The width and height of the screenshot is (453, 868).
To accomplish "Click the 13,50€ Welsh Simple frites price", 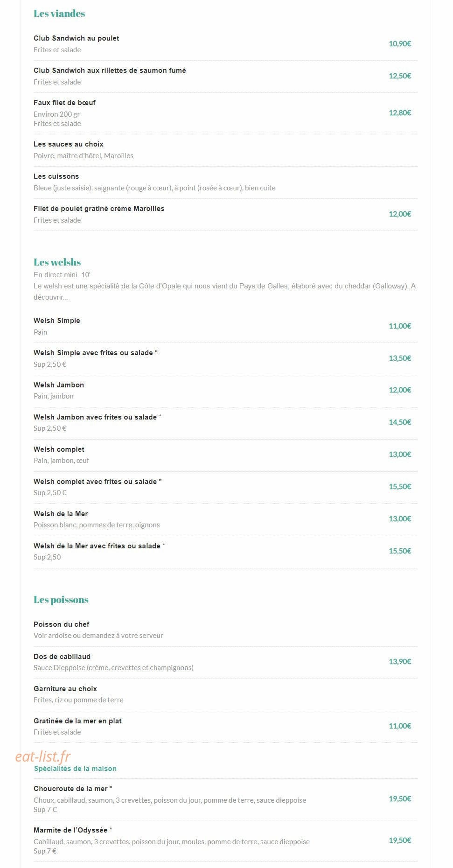I will coord(400,358).
